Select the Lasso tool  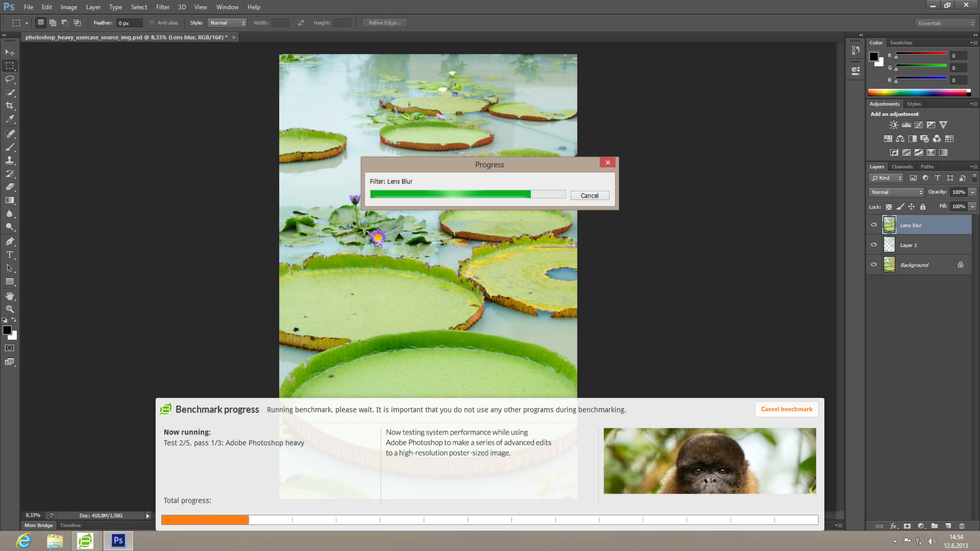click(x=10, y=79)
